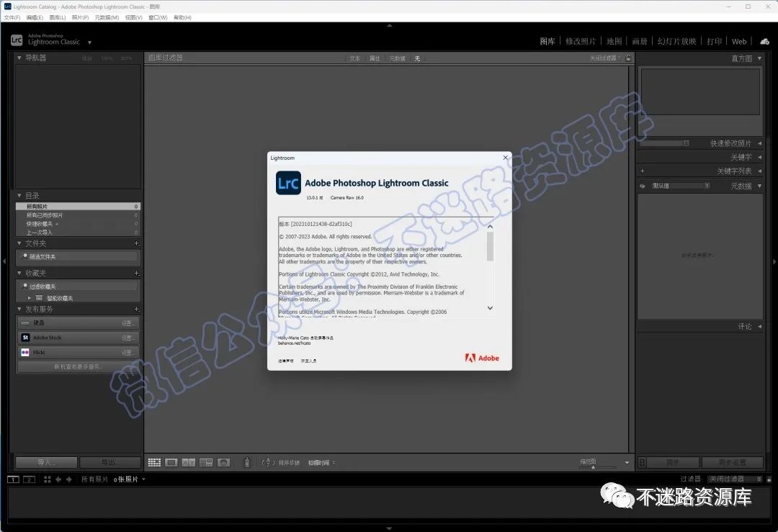Expand the Smart Collections tree arrow
Image resolution: width=778 pixels, height=532 pixels.
30,298
